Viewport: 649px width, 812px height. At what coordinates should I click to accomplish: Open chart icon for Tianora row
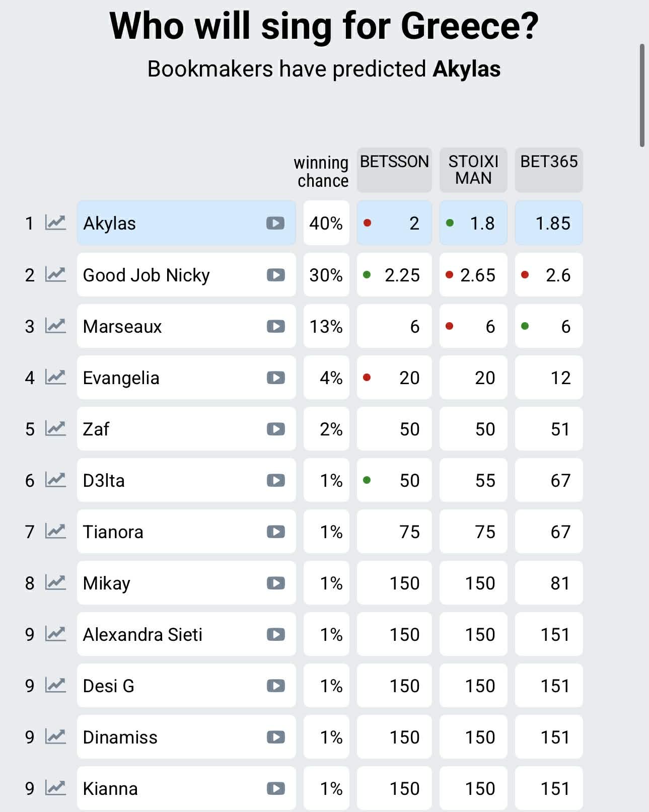pyautogui.click(x=55, y=532)
